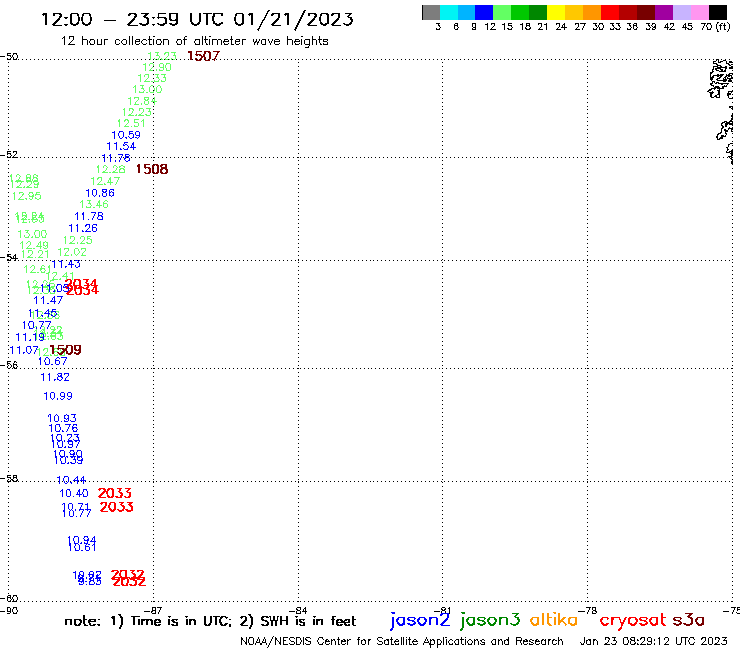Click the wave height value 12.95

tap(26, 196)
